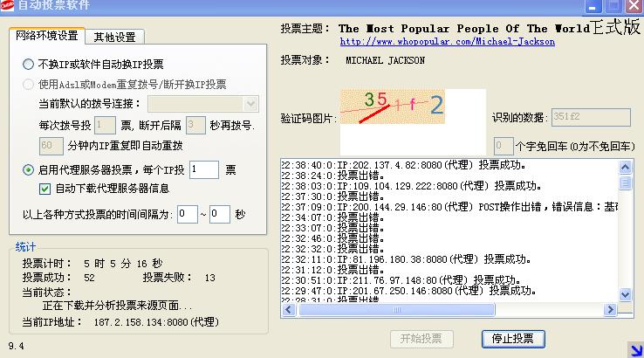The height and width of the screenshot is (358, 644).
Task: Open the whopopular.com Michael-Jackson link
Action: 448,42
